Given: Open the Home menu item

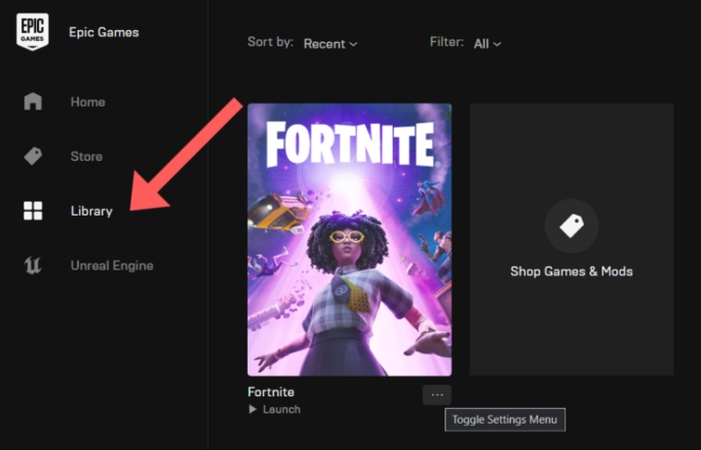Looking at the screenshot, I should [88, 102].
